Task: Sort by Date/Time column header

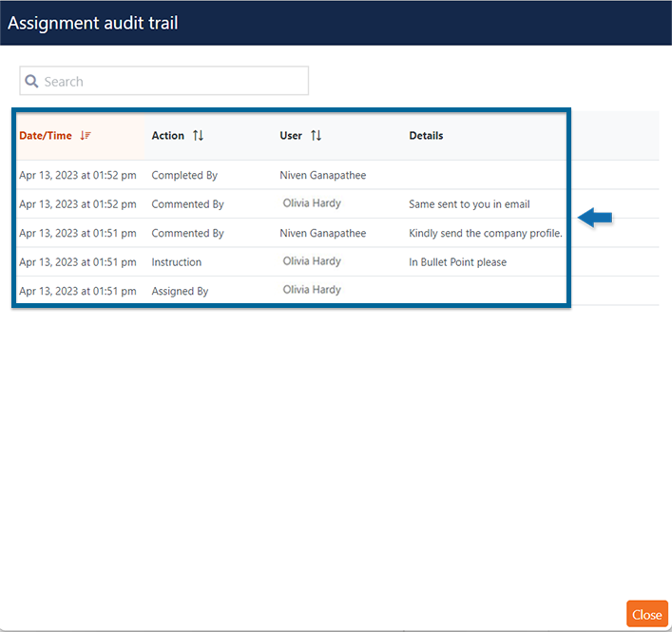Action: (x=46, y=136)
